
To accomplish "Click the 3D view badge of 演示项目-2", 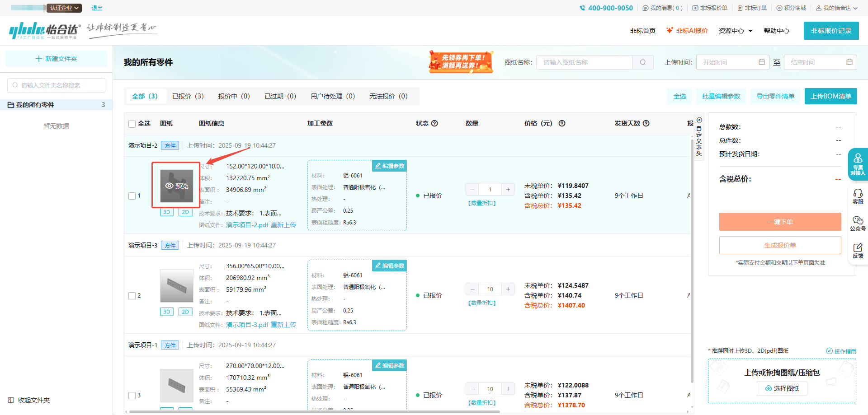I will tap(167, 212).
